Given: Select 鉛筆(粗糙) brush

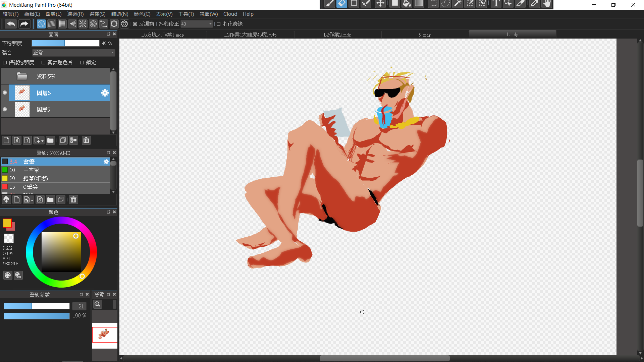Looking at the screenshot, I should pos(55,178).
